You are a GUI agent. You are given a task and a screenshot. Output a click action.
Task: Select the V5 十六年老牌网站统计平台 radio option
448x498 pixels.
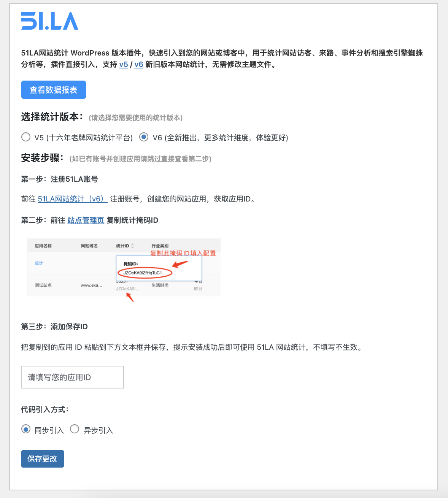pos(26,137)
